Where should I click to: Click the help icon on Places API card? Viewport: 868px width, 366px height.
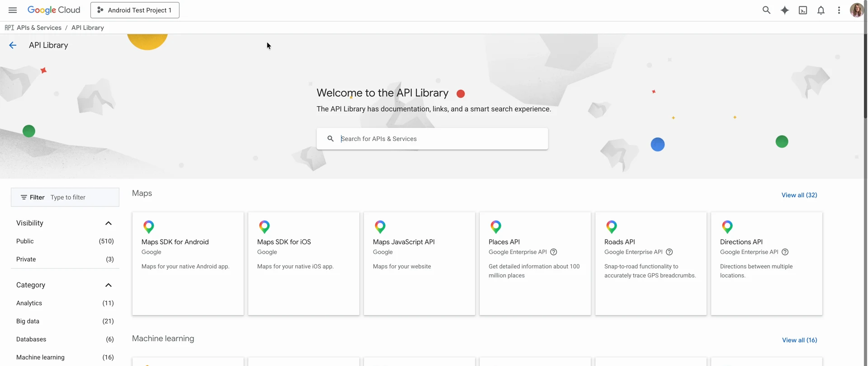coord(554,252)
